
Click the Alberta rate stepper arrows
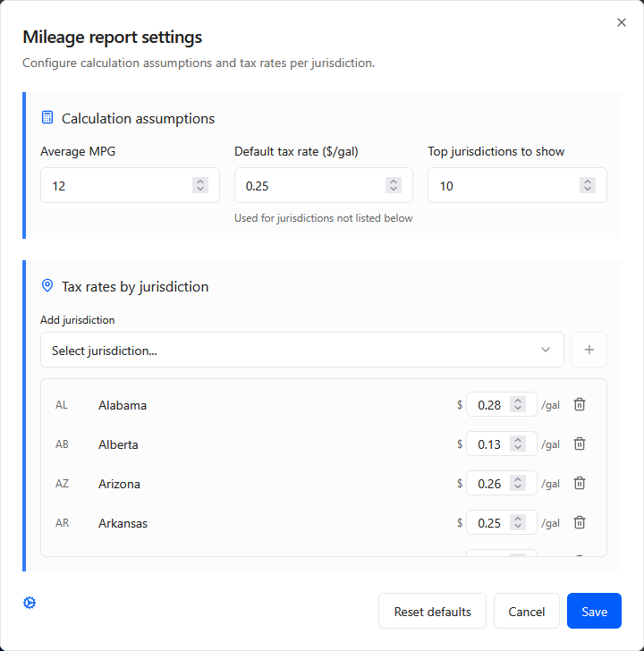[x=518, y=444]
